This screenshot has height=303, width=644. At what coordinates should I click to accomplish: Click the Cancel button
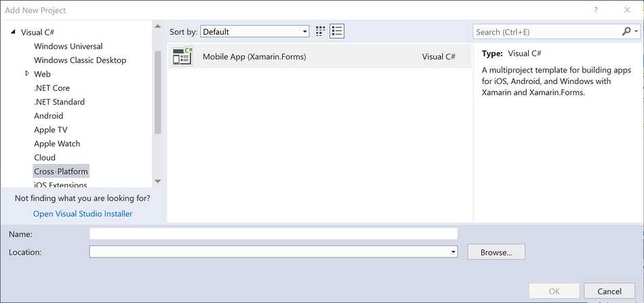click(609, 291)
